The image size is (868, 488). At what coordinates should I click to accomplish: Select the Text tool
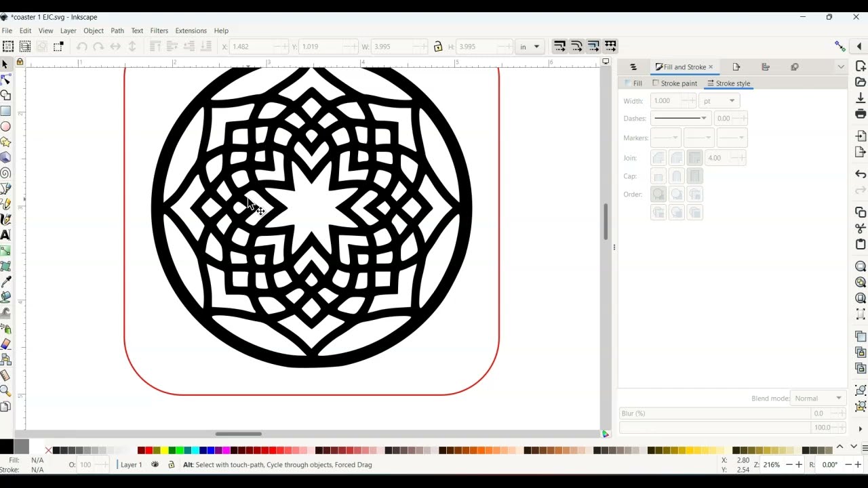[5, 235]
